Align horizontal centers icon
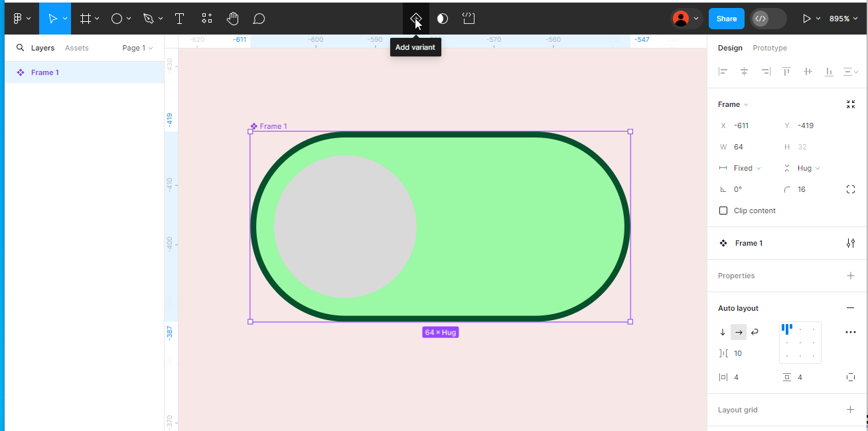Viewport: 868px width, 431px height. click(x=744, y=72)
